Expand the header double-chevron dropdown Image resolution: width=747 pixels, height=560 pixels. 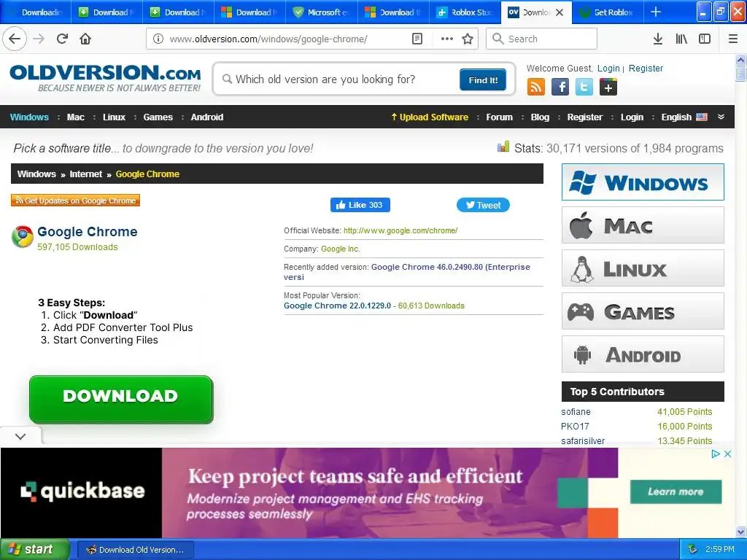[721, 117]
